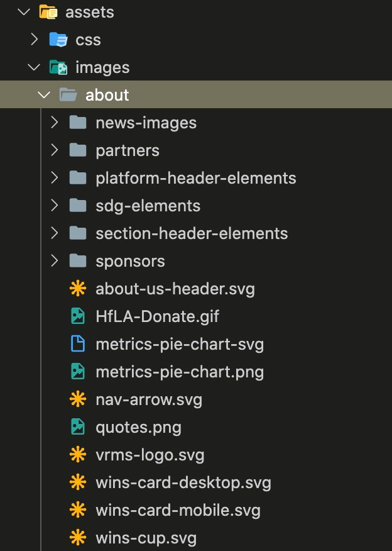Select the wins-card-mobile.svg file
This screenshot has width=392, height=551.
[x=178, y=510]
